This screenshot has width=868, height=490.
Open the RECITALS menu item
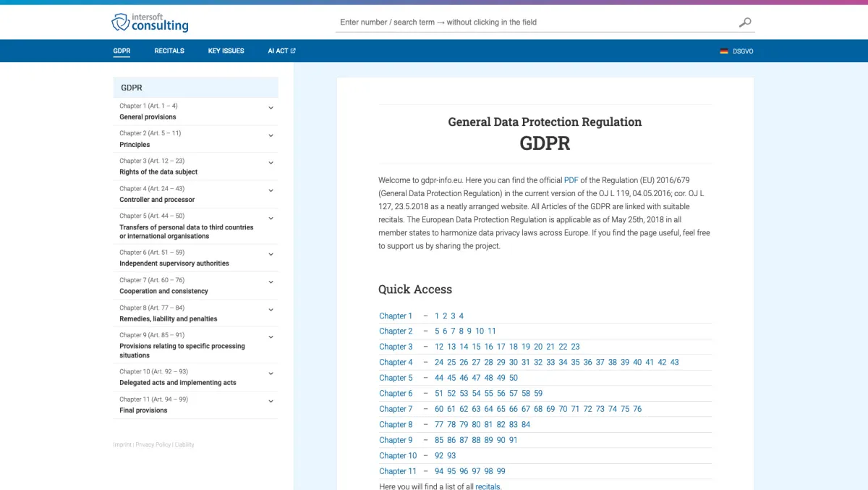[x=169, y=51]
